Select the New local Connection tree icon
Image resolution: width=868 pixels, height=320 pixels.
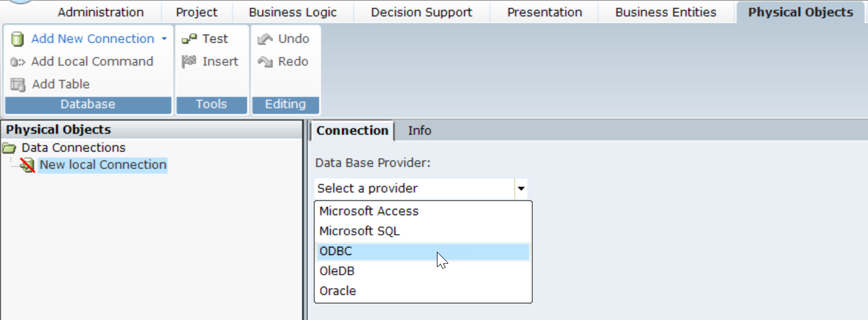click(27, 165)
